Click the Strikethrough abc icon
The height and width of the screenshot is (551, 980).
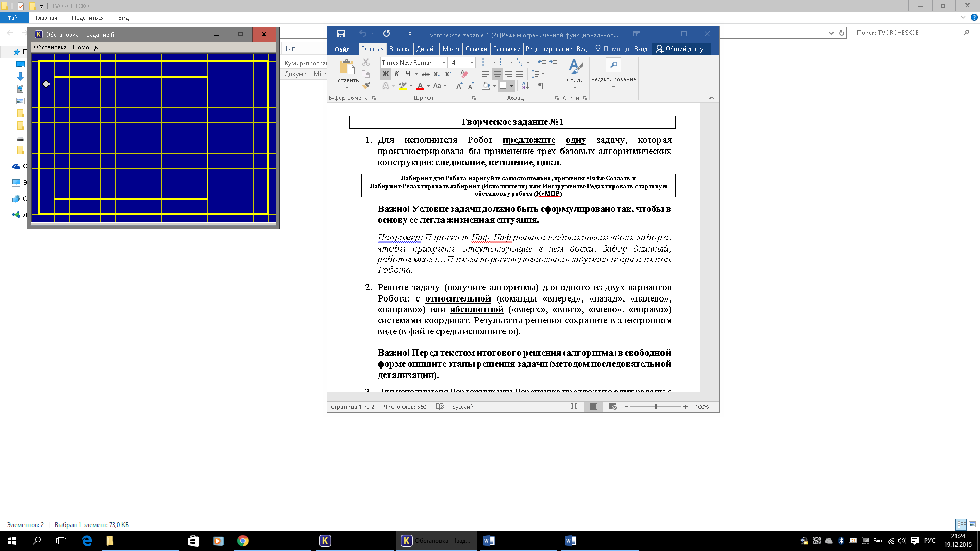click(426, 74)
